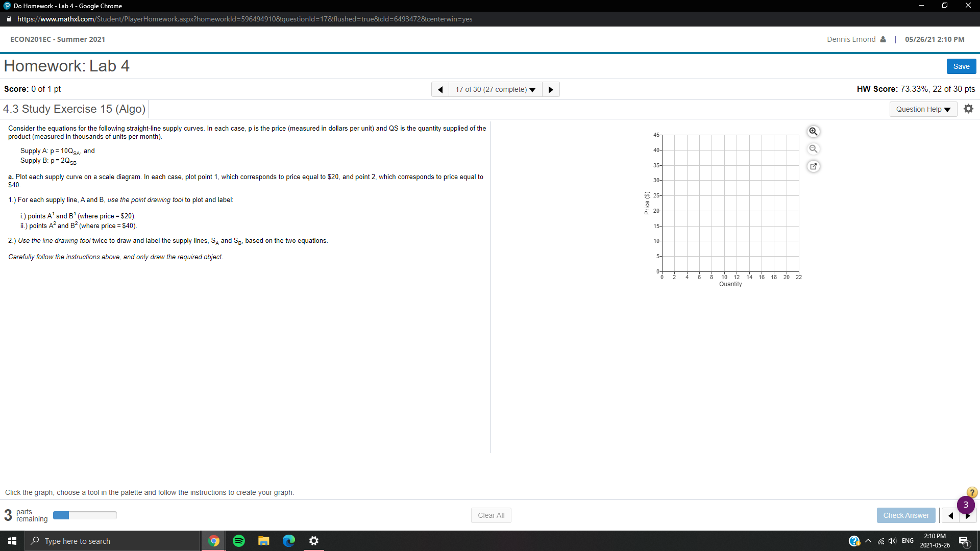Viewport: 980px width, 551px height.
Task: Click the ECON201EC - Summer 2021 course title
Action: 57,39
